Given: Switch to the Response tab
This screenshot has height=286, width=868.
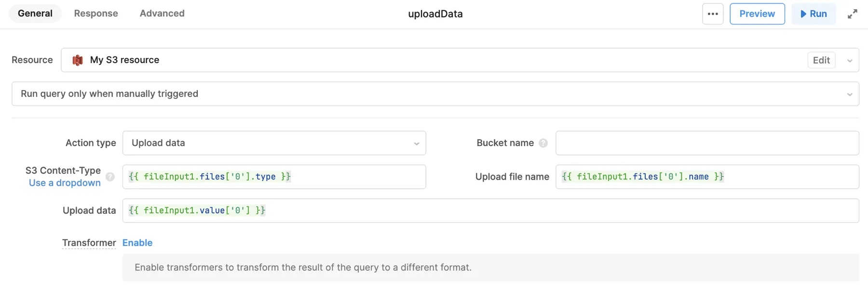Looking at the screenshot, I should point(96,13).
